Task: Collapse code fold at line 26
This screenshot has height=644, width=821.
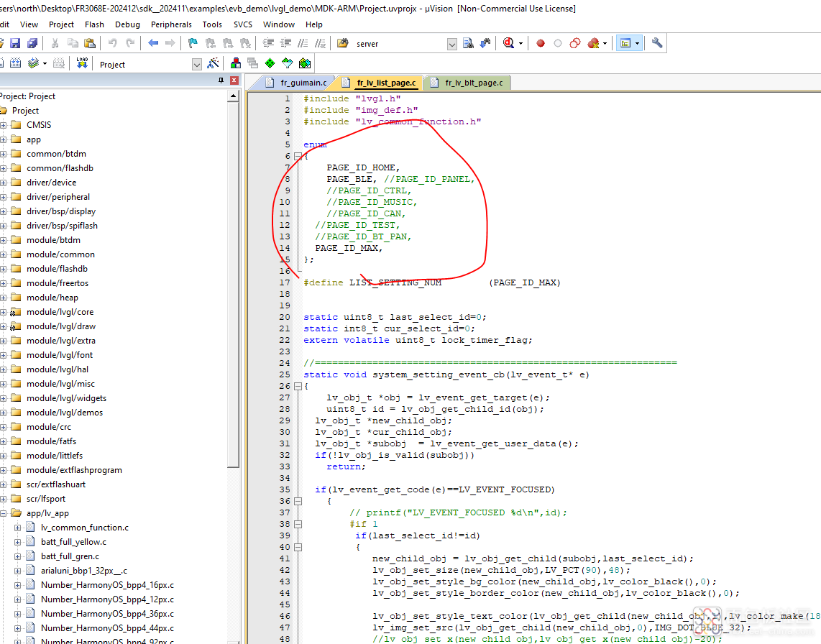Action: 298,386
